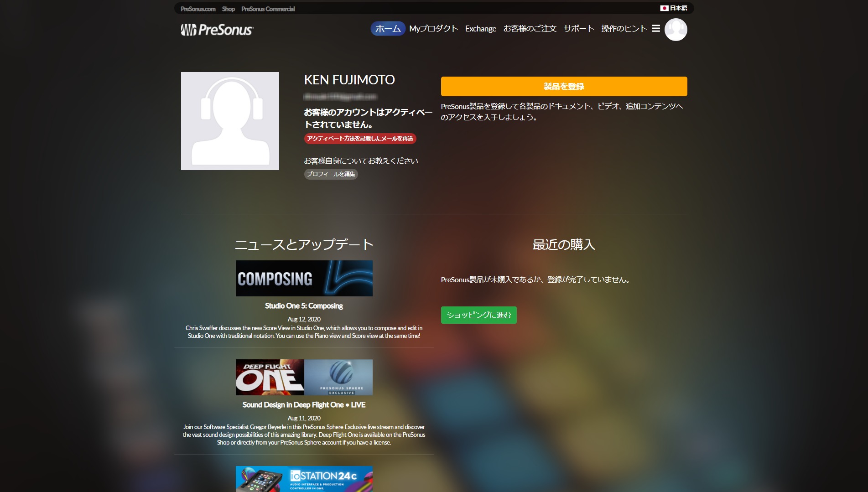
Task: Click the large profile picture placeholder
Action: click(x=230, y=121)
